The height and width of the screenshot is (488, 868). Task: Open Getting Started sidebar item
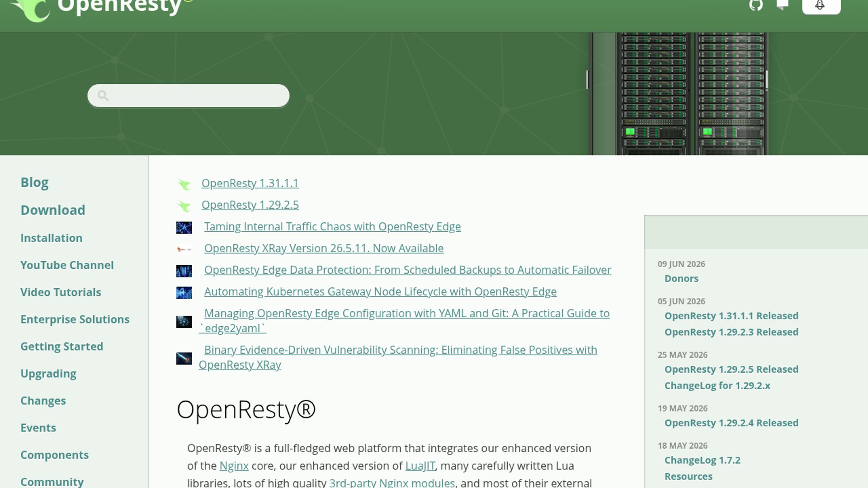click(x=62, y=346)
